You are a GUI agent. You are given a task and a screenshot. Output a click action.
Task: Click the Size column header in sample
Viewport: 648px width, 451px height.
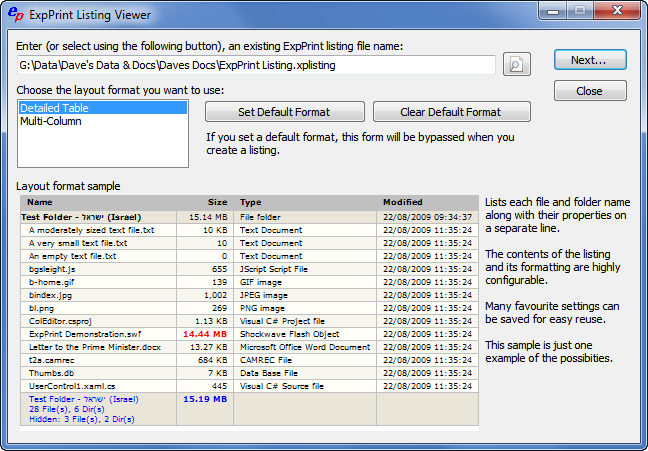pos(217,202)
